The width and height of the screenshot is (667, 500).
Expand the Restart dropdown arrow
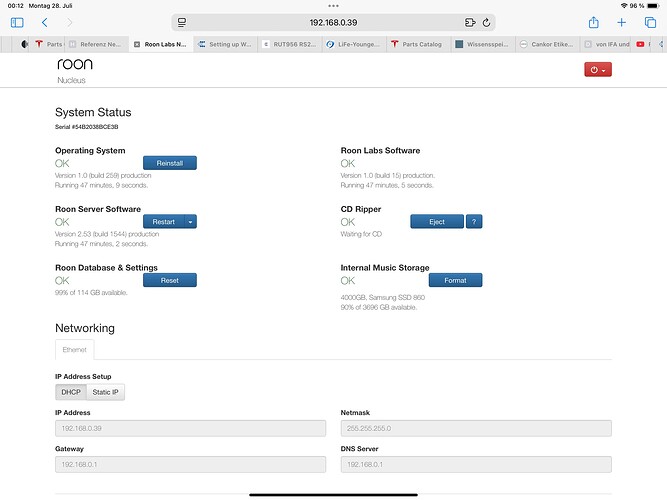point(191,222)
